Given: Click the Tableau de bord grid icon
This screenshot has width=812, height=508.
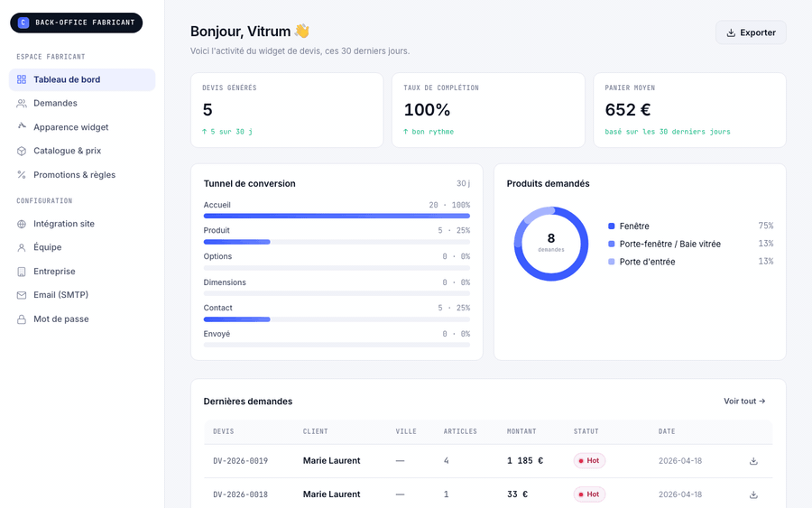Looking at the screenshot, I should tap(22, 79).
